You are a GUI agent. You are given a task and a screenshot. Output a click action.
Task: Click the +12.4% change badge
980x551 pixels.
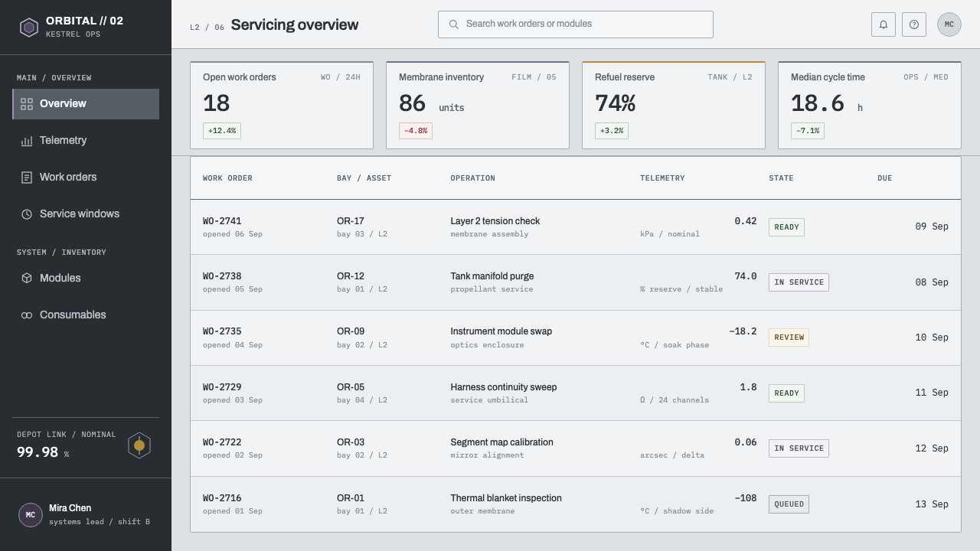pos(222,131)
